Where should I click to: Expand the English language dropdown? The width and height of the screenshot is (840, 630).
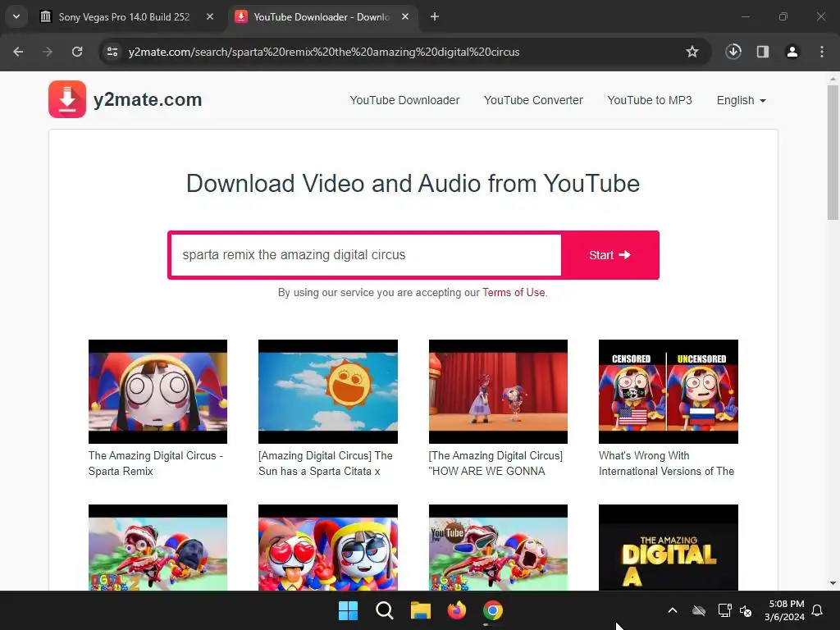[741, 100]
